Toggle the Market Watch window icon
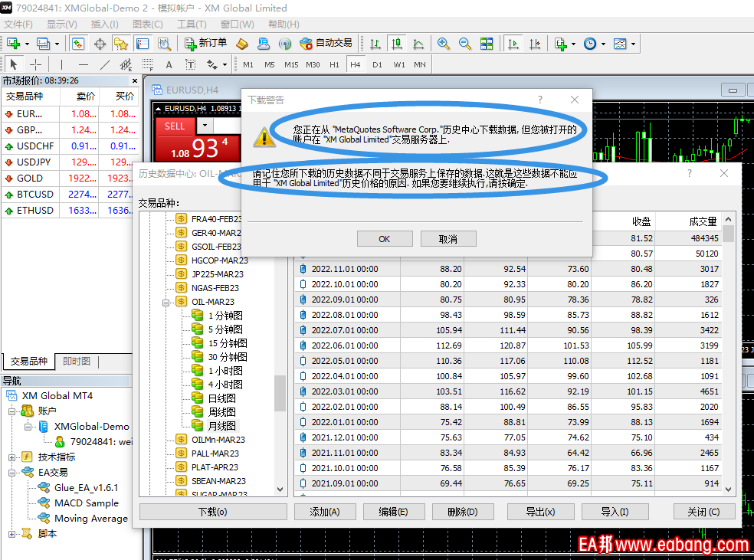This screenshot has height=560, width=754. click(x=78, y=44)
